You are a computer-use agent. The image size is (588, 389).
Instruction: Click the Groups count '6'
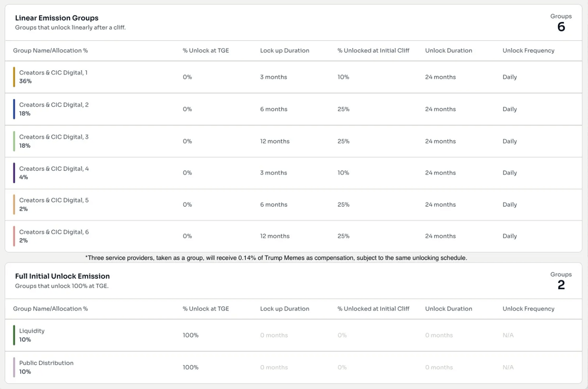(561, 27)
